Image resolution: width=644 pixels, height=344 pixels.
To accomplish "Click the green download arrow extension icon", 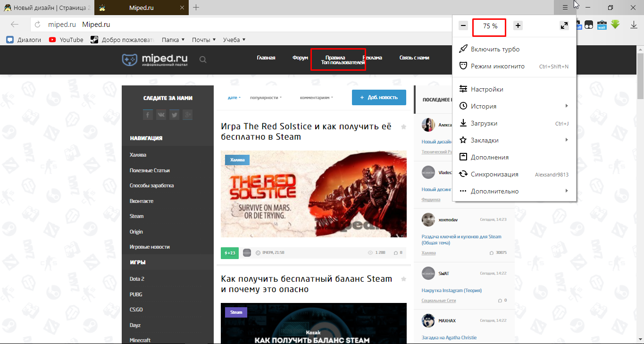I will (615, 25).
